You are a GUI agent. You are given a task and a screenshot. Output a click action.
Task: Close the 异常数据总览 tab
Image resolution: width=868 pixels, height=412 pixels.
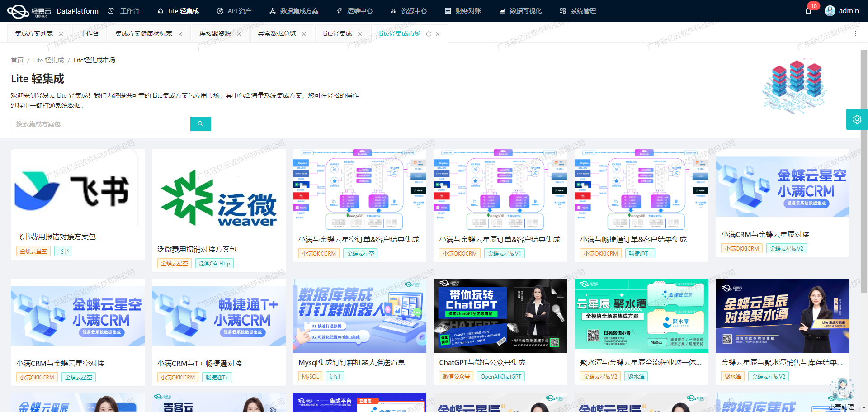[x=304, y=33]
